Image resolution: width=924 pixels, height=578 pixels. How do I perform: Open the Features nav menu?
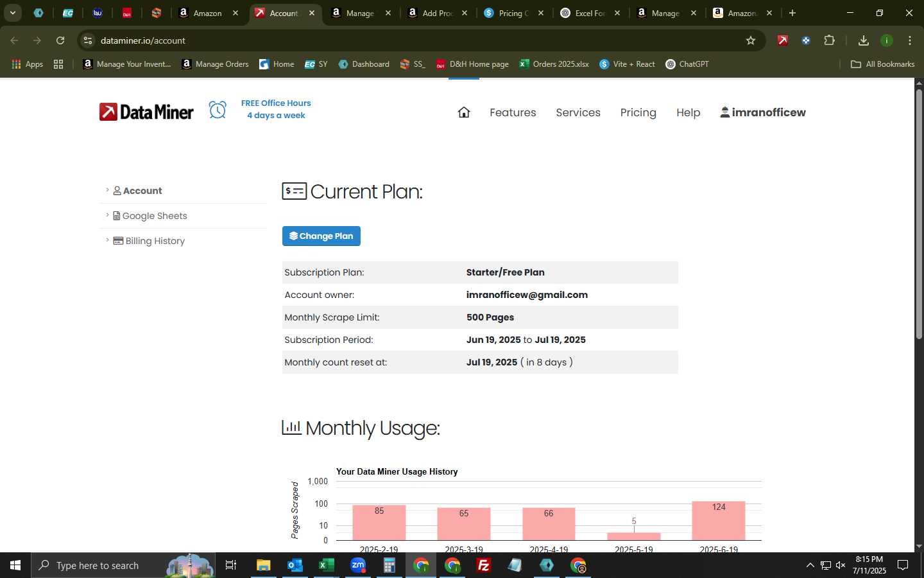[x=513, y=112]
